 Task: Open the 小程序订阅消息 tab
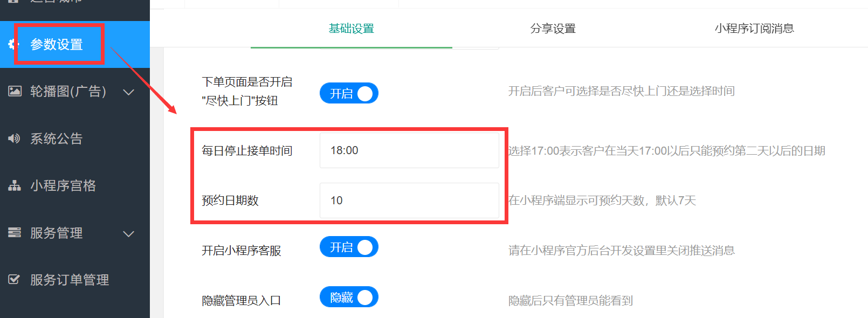(x=754, y=29)
